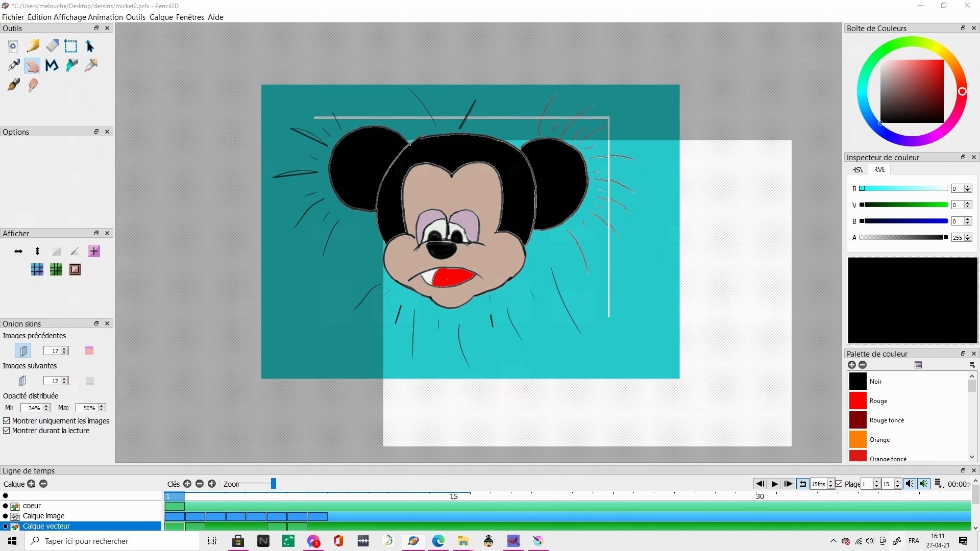Toggle visibility of Calque vecteur layer
The image size is (980, 551).
(6, 526)
